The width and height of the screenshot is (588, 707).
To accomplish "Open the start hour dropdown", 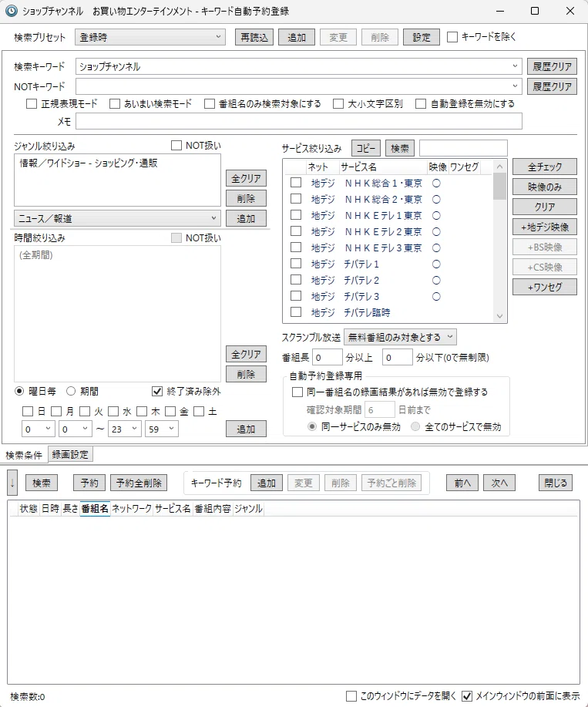I will [39, 429].
